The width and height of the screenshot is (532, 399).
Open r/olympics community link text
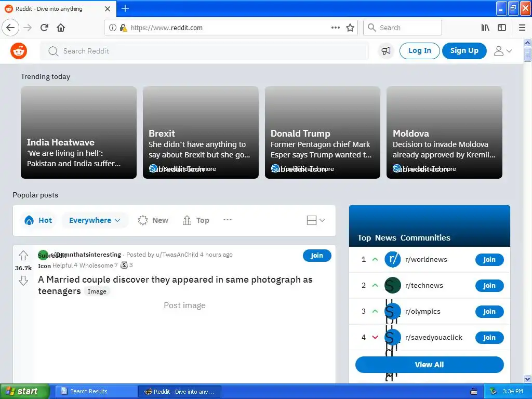423,312
